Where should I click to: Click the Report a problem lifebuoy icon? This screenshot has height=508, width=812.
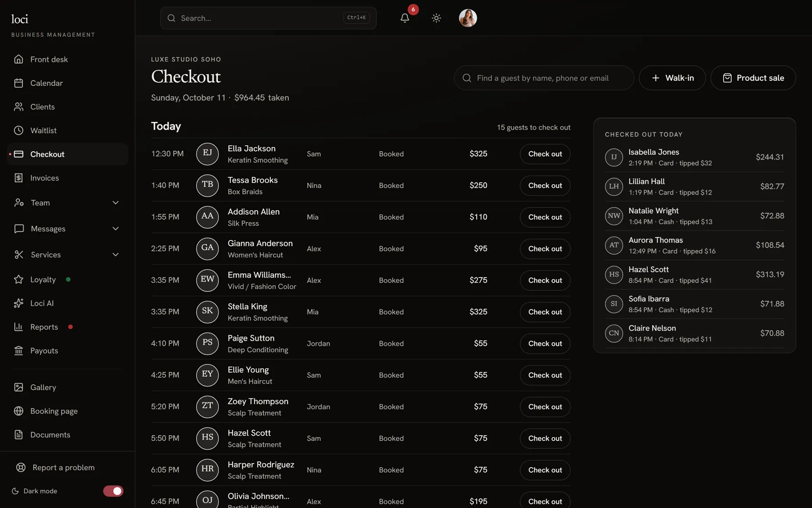point(21,468)
